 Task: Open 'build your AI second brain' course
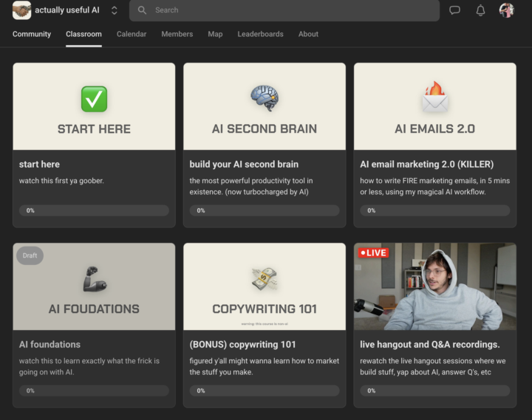point(244,165)
